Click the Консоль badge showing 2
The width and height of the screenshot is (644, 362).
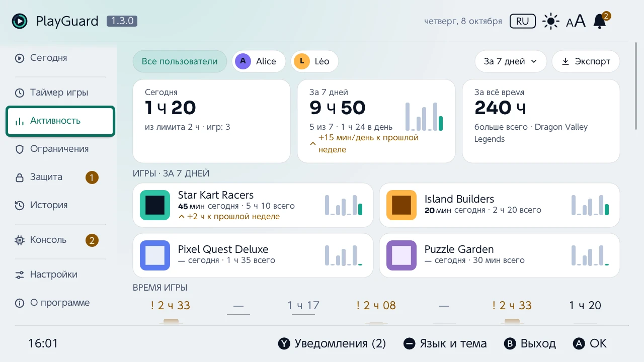click(x=92, y=240)
